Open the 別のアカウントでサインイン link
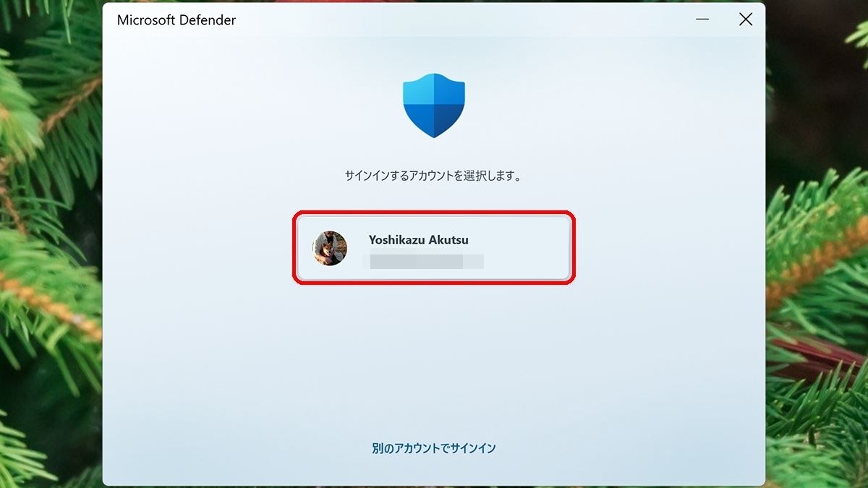The width and height of the screenshot is (868, 488). [x=434, y=448]
